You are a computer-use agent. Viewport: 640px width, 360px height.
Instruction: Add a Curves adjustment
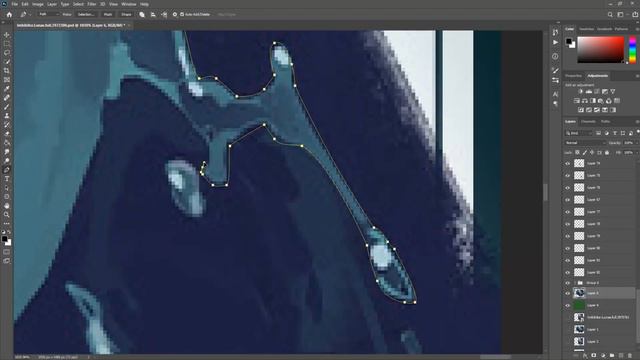pos(596,92)
